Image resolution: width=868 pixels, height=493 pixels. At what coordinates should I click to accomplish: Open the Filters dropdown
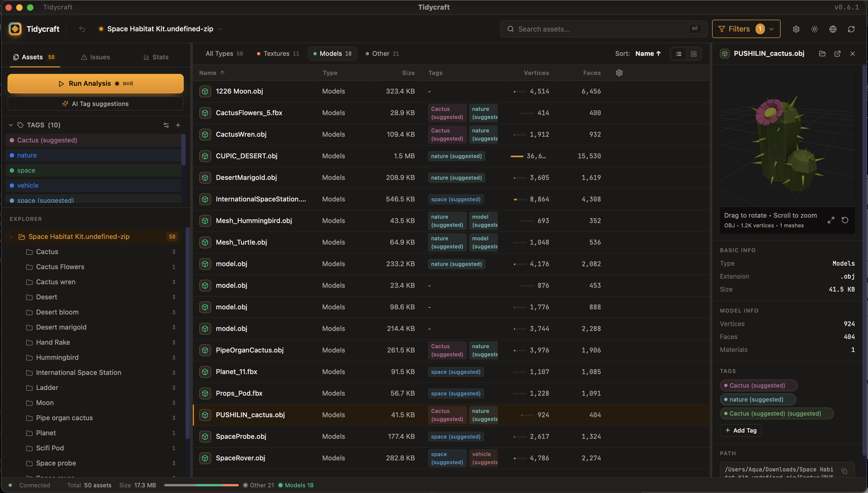coord(746,29)
